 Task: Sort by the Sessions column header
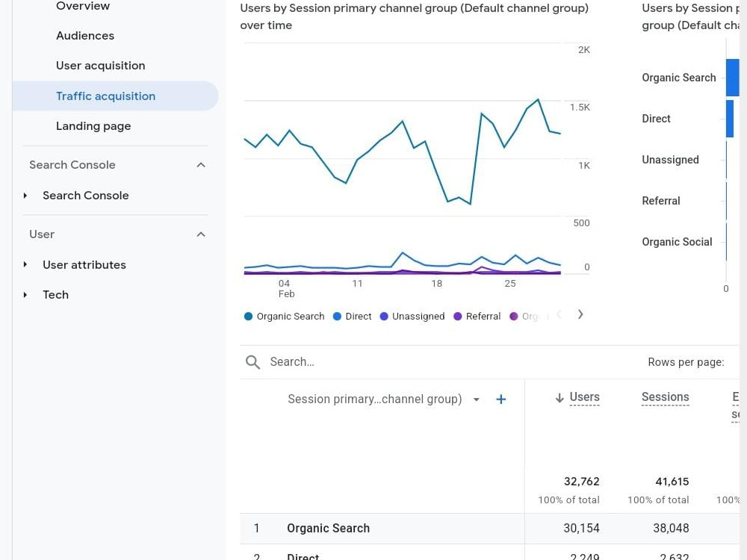[665, 397]
